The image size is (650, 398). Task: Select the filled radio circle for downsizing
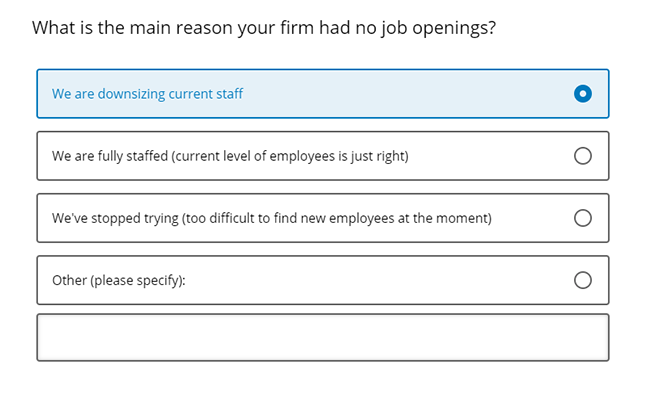pos(582,94)
